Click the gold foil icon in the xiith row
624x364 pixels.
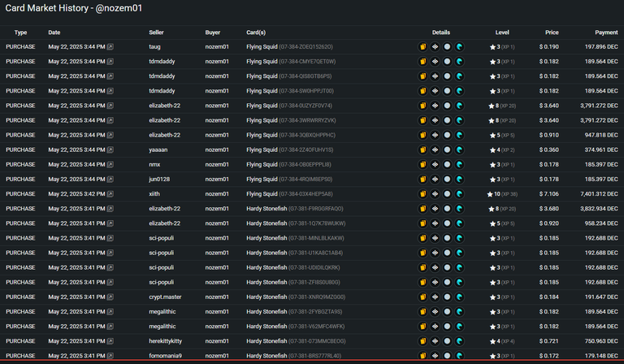(x=422, y=194)
